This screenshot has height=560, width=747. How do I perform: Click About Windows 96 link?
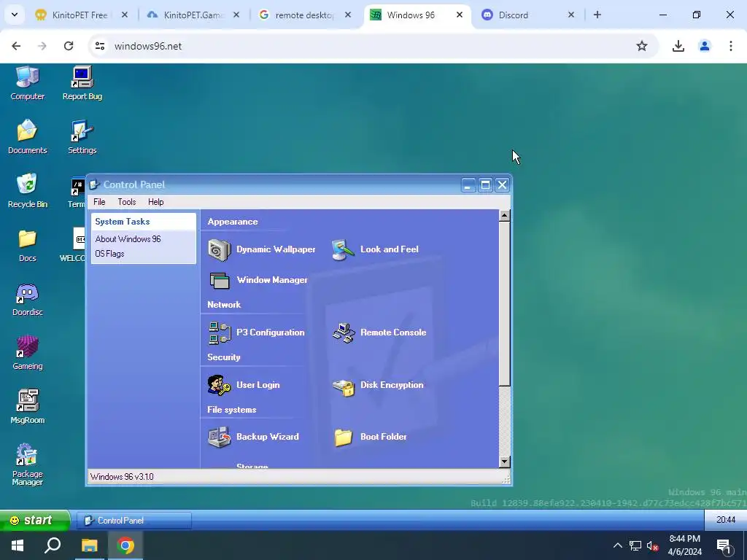(128, 239)
